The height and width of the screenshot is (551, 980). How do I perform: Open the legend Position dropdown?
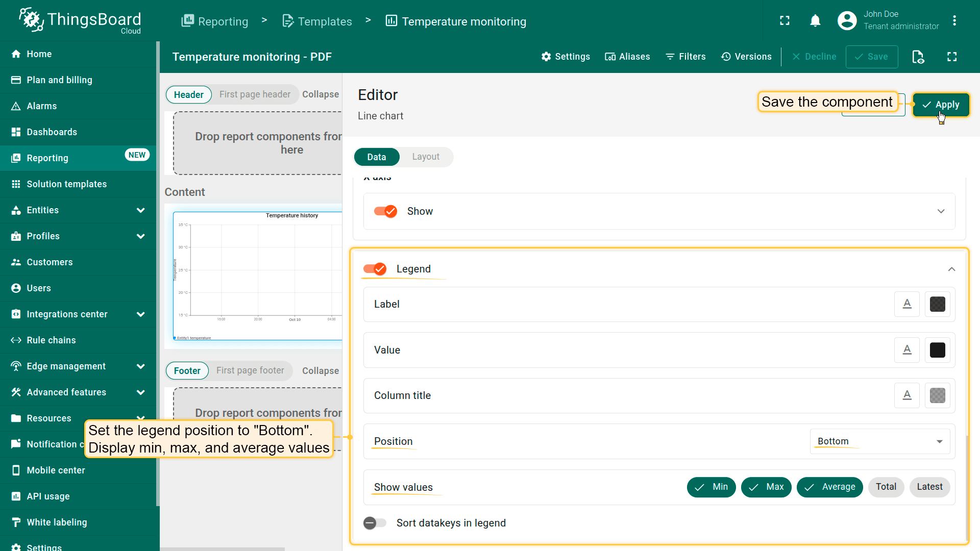click(x=879, y=441)
